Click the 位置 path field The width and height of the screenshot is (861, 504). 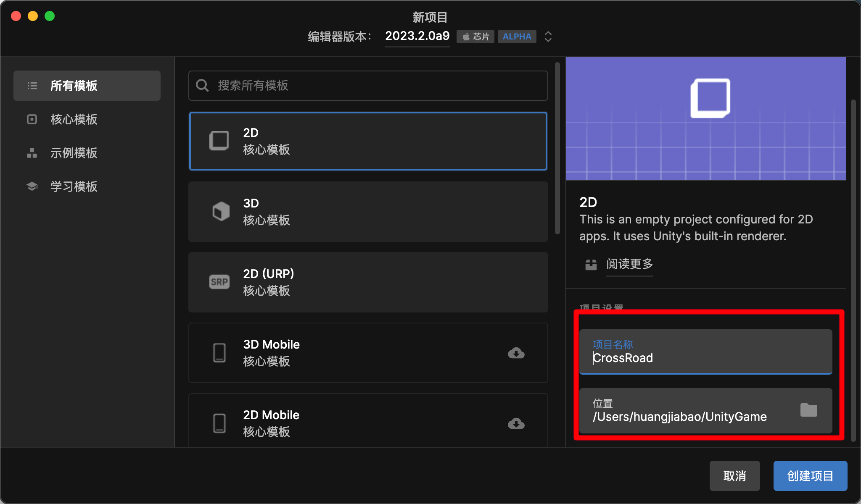706,410
